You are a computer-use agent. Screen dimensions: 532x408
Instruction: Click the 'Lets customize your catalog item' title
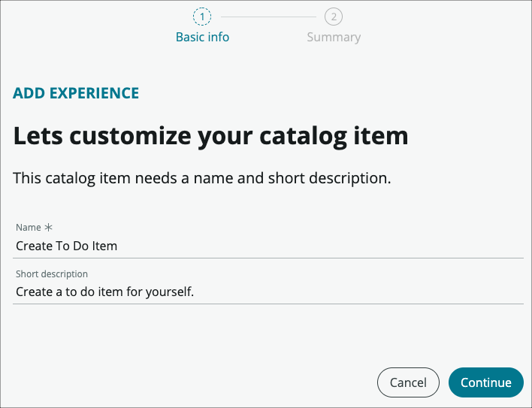pyautogui.click(x=211, y=136)
